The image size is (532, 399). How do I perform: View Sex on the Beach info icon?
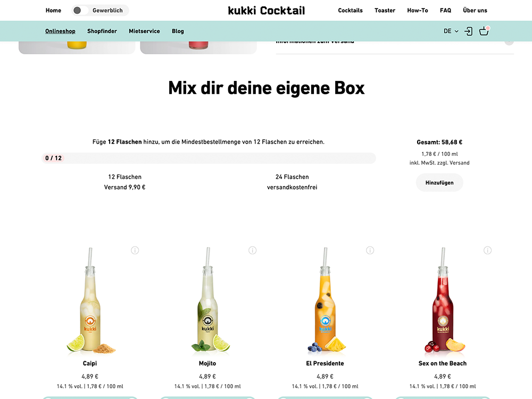click(488, 251)
